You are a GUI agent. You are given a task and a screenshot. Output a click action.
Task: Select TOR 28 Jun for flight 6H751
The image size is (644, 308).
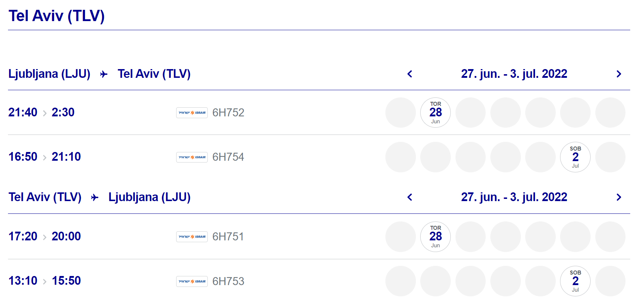(x=436, y=237)
